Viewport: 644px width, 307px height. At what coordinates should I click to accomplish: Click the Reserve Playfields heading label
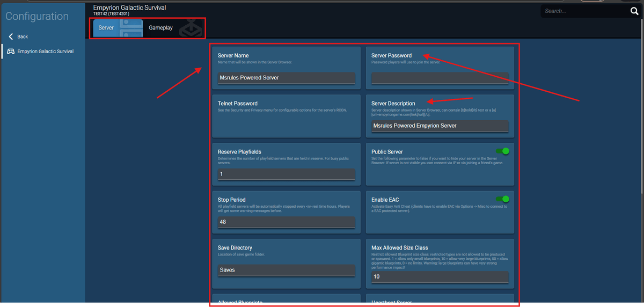(239, 152)
